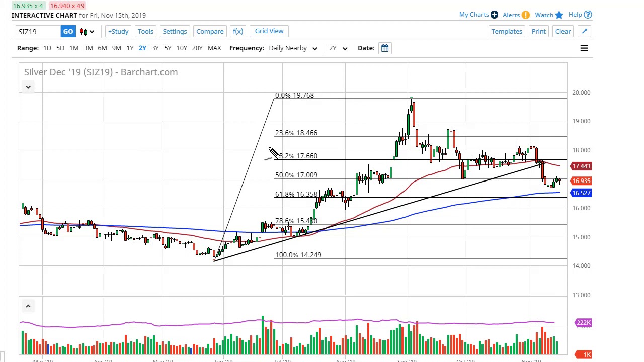Select the 5Y range
This screenshot has height=362, width=644.
(168, 48)
